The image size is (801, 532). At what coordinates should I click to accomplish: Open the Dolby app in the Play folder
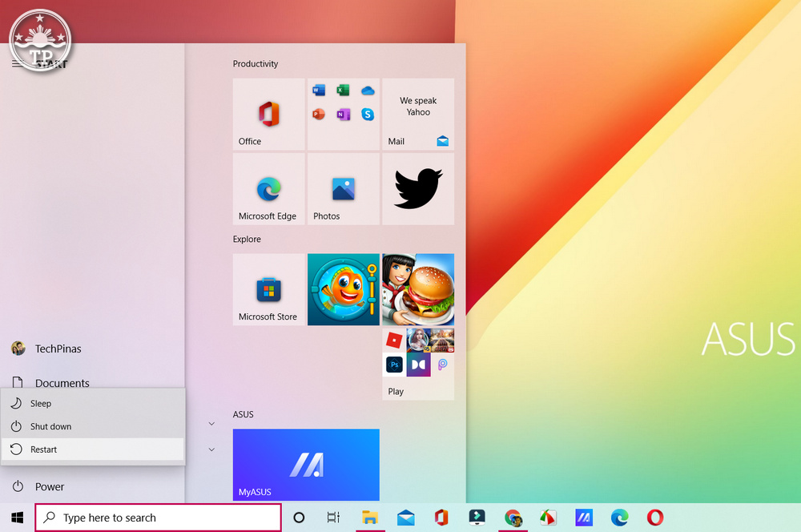[418, 365]
